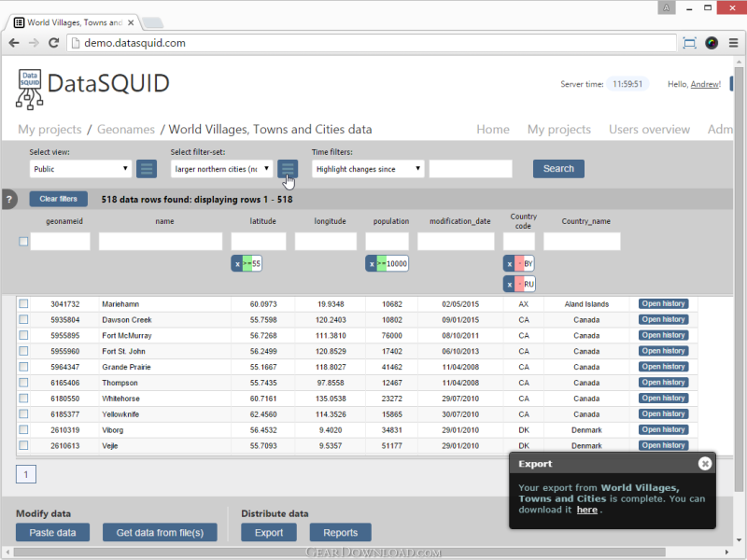The image size is (747, 560).
Task: Click Get data from file(s) button
Action: [160, 532]
